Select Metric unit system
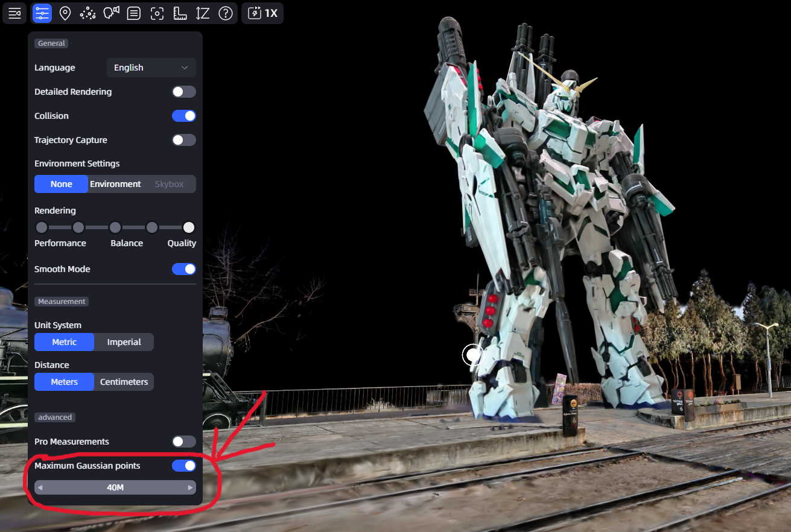Screen dimensions: 791x532 tap(64, 342)
